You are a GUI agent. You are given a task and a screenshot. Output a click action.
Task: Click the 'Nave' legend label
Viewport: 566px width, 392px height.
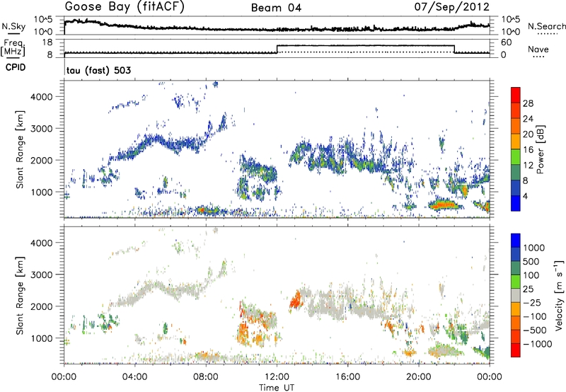pos(538,49)
